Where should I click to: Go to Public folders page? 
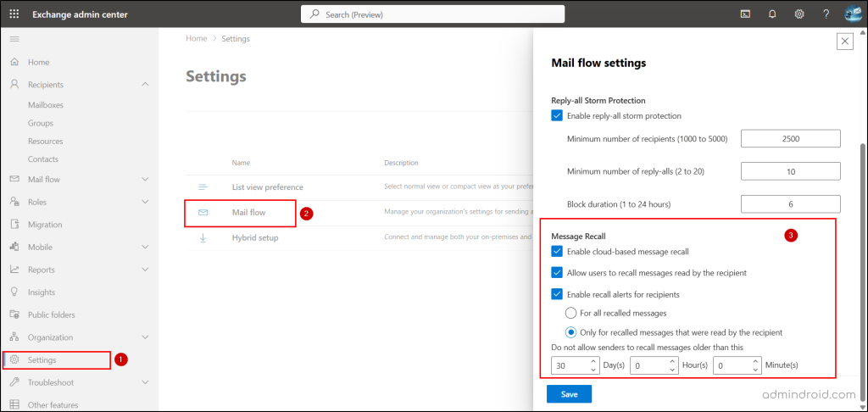(x=52, y=315)
